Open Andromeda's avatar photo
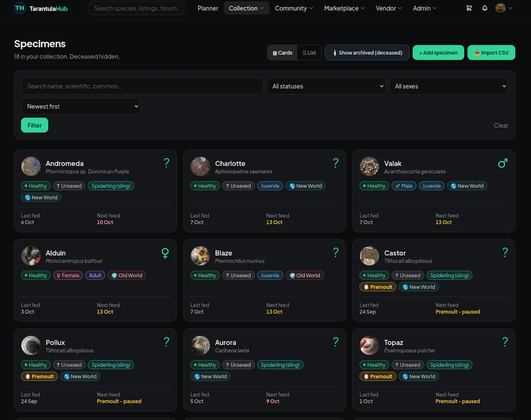531x420 pixels. point(31,166)
